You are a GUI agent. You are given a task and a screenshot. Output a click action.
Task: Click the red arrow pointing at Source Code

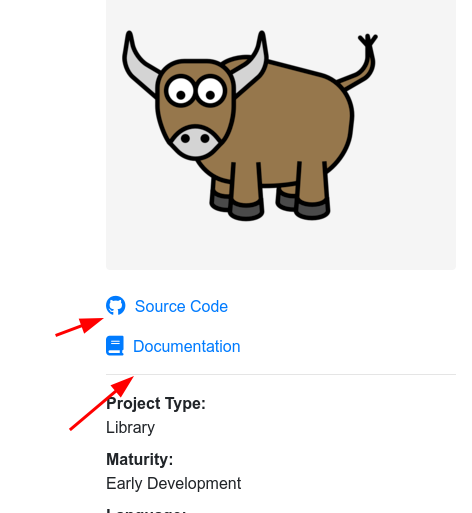(x=79, y=327)
